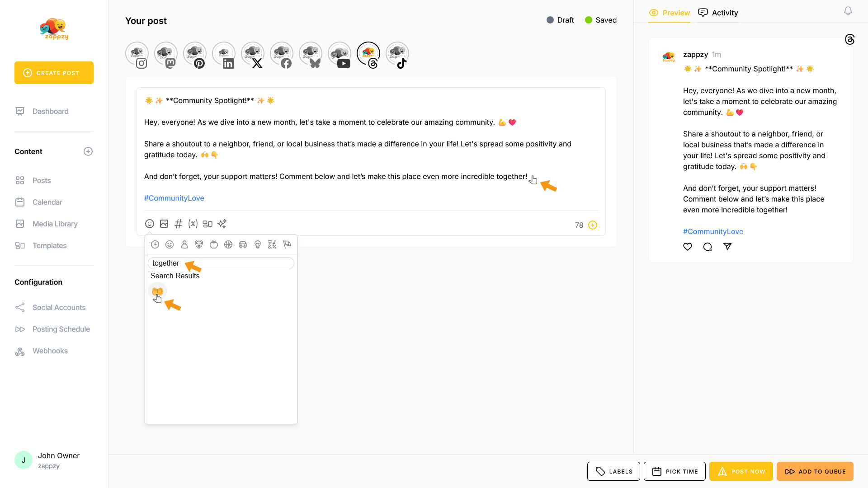Switch to the Activity tab
This screenshot has height=488, width=868.
[x=718, y=13]
